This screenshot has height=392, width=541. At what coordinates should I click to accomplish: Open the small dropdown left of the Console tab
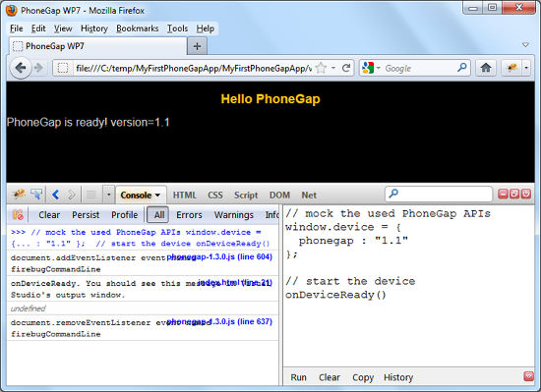108,195
